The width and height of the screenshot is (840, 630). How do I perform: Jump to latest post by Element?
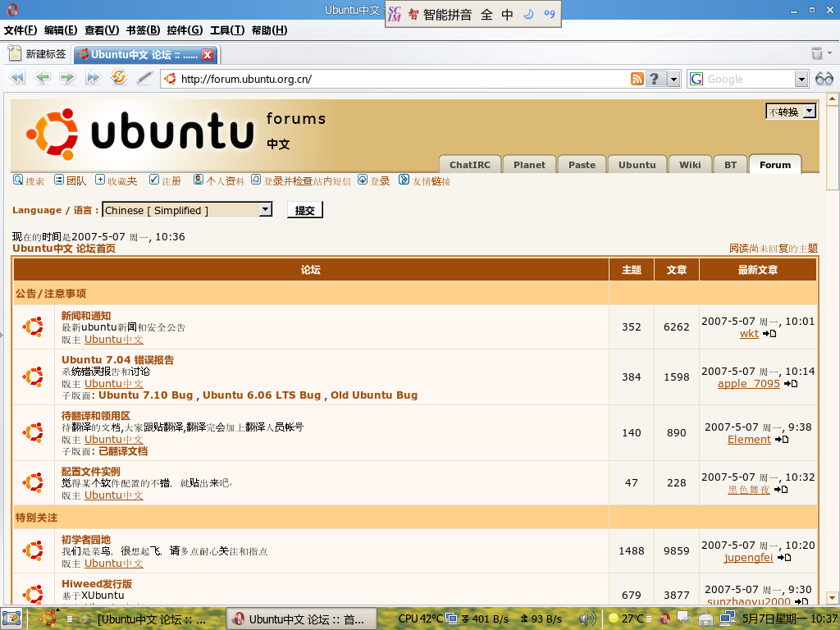click(x=782, y=440)
